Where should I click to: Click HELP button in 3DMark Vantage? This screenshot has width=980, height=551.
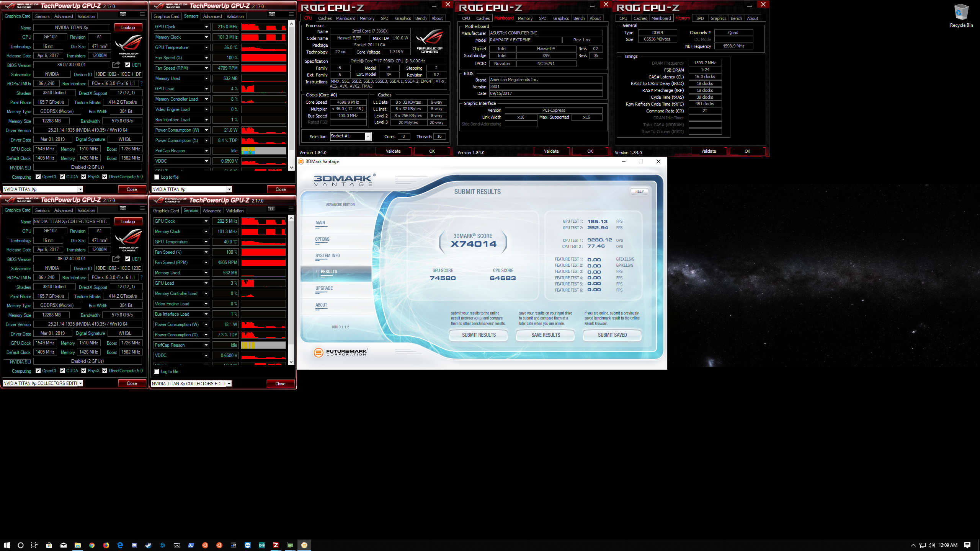pos(639,191)
